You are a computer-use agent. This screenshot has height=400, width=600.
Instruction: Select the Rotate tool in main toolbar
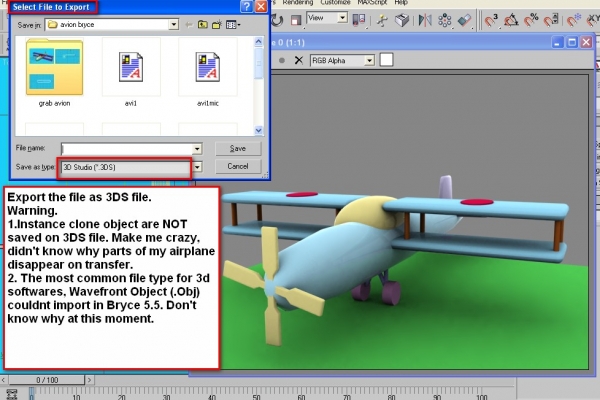(x=277, y=20)
